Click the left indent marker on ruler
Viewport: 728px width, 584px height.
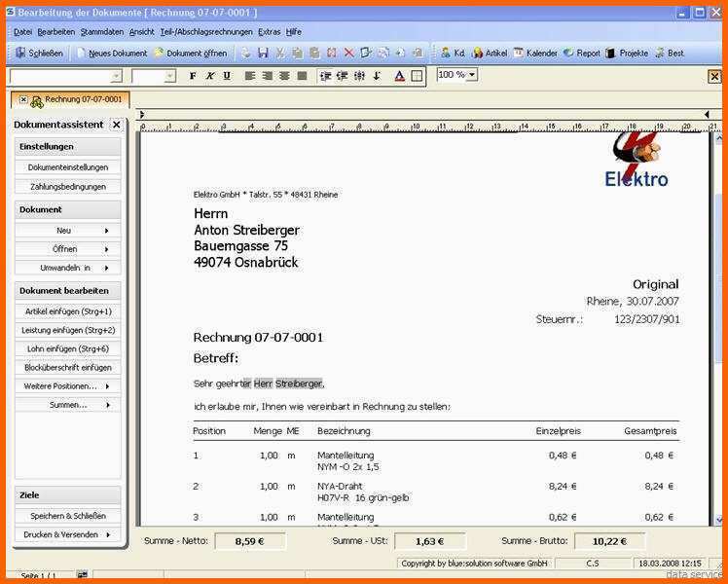point(142,114)
